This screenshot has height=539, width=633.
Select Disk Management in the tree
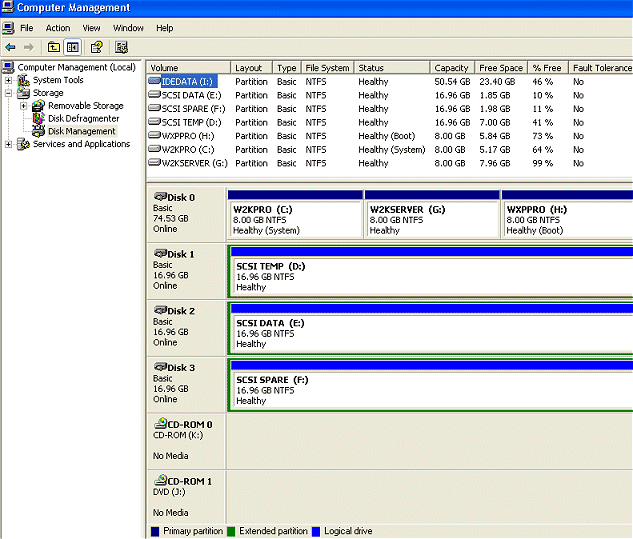coord(82,131)
